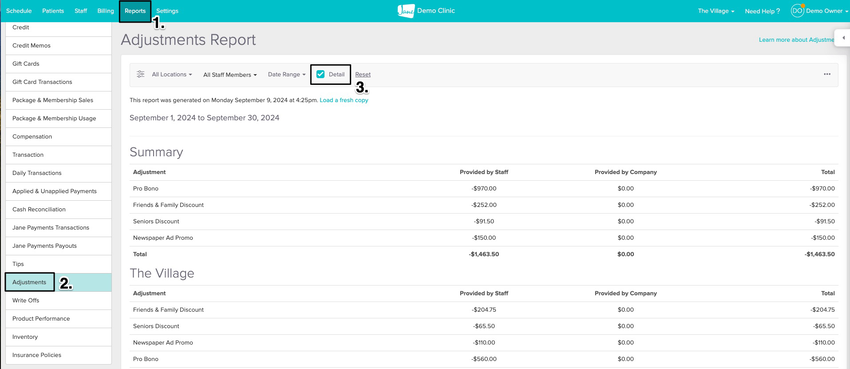
Task: Open the Billing tab
Action: (x=106, y=11)
